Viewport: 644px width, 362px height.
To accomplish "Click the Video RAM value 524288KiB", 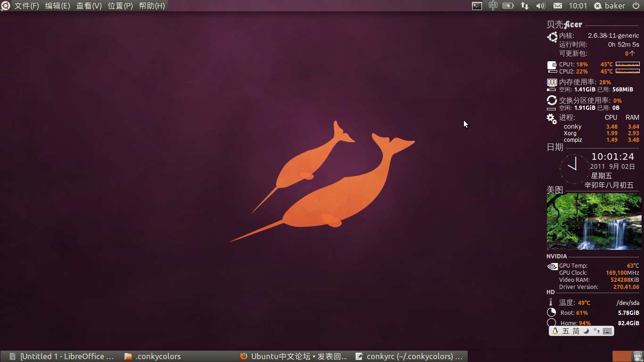I will (x=625, y=280).
